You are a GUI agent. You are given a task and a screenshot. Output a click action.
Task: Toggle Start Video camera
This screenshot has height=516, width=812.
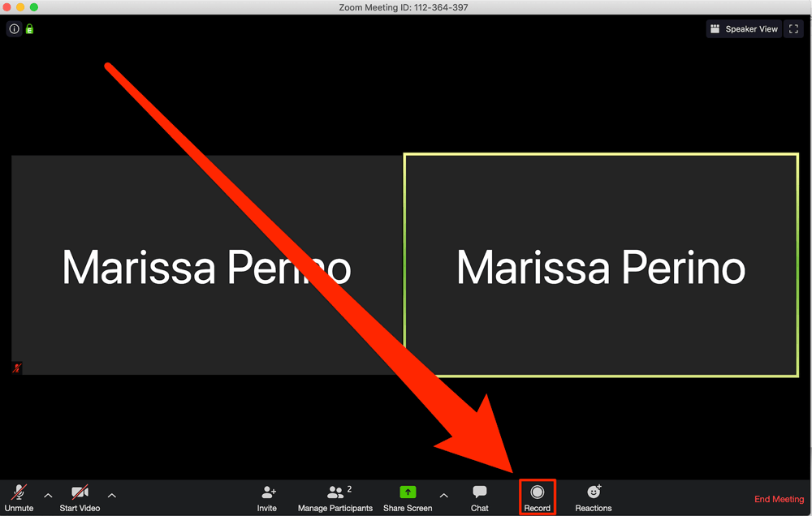click(x=80, y=497)
